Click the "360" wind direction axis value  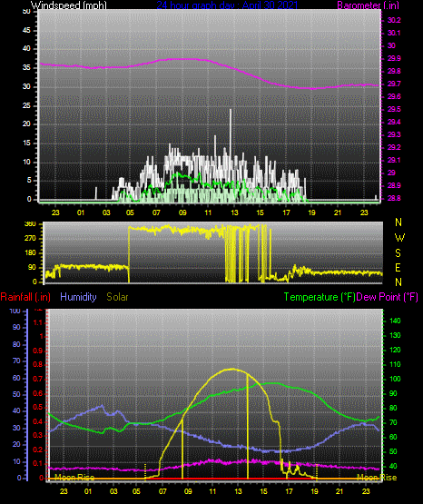(x=31, y=224)
